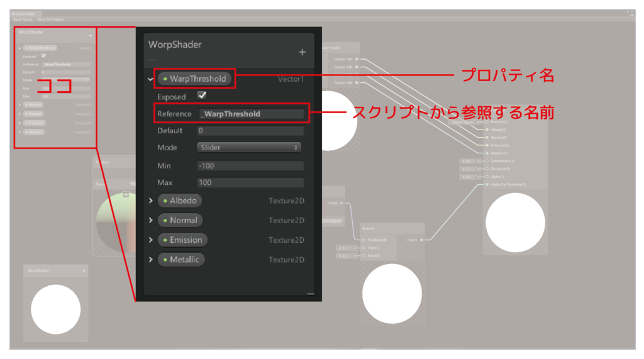This screenshot has width=644, height=359.
Task: Click the X 1 field beside Branch True port
Action: 347,248
